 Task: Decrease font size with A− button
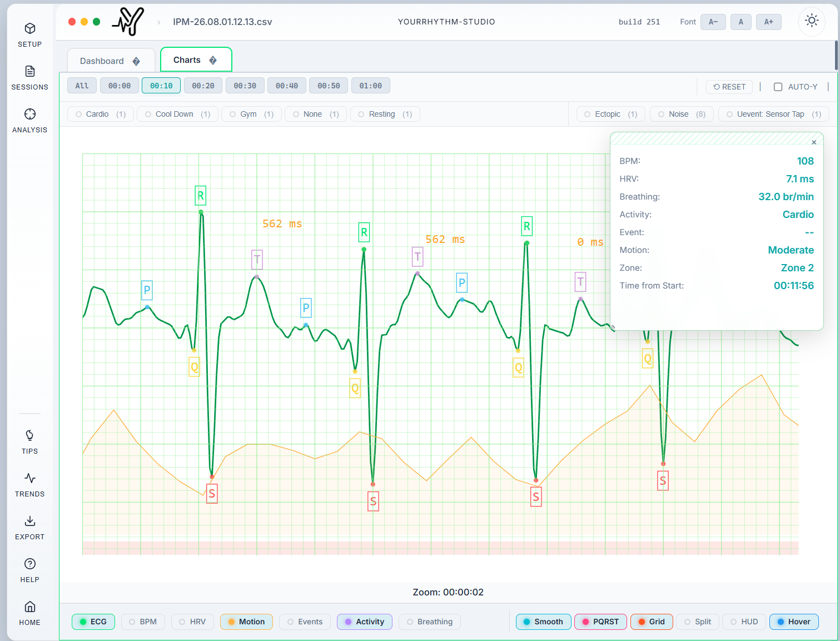pos(713,22)
